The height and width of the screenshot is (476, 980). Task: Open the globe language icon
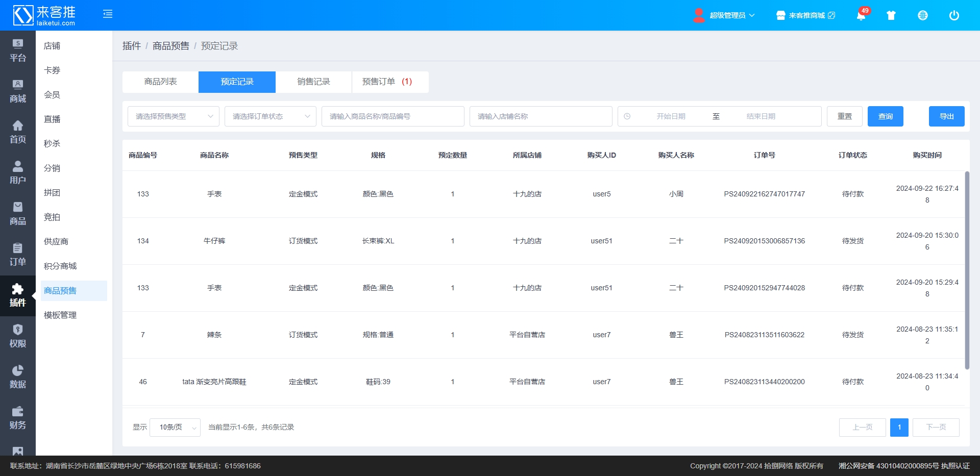pos(923,15)
